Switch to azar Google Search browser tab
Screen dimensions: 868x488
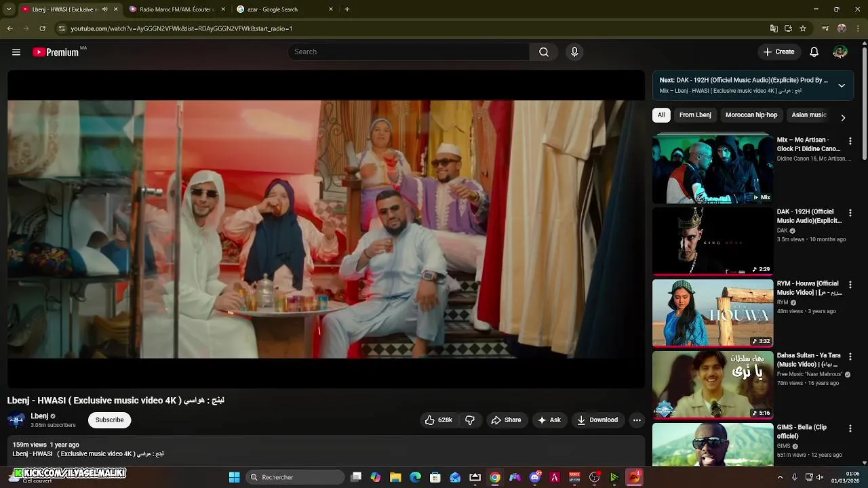coord(285,9)
